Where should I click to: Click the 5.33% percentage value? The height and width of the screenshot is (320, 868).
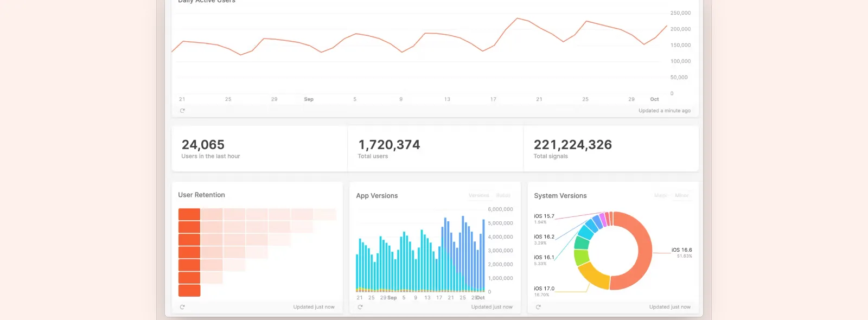[x=540, y=264]
